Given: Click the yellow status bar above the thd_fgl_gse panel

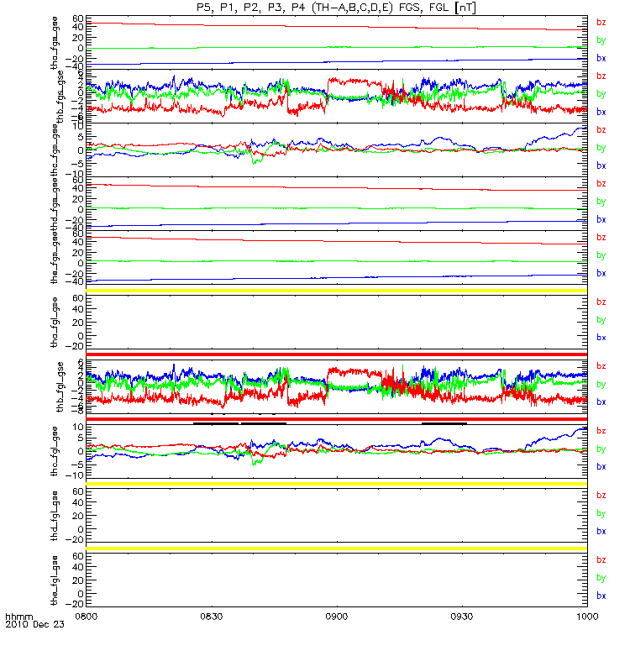Looking at the screenshot, I should (x=337, y=484).
